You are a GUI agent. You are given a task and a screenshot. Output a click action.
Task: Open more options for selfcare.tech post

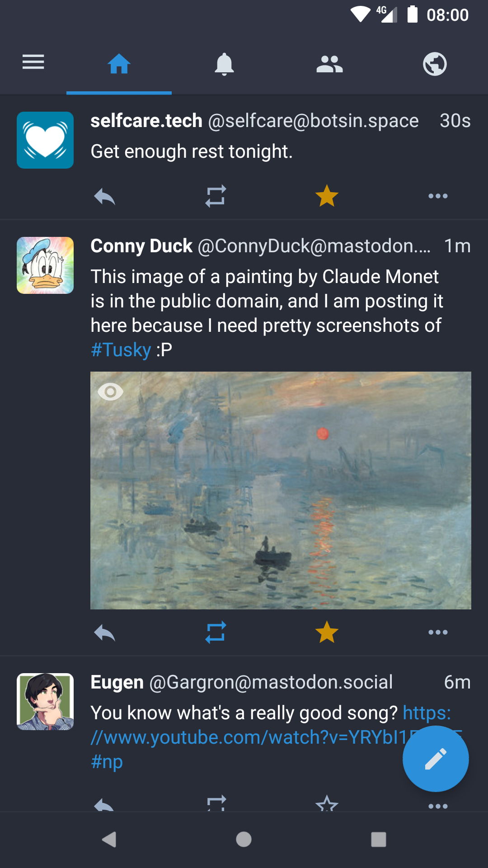[x=438, y=196]
